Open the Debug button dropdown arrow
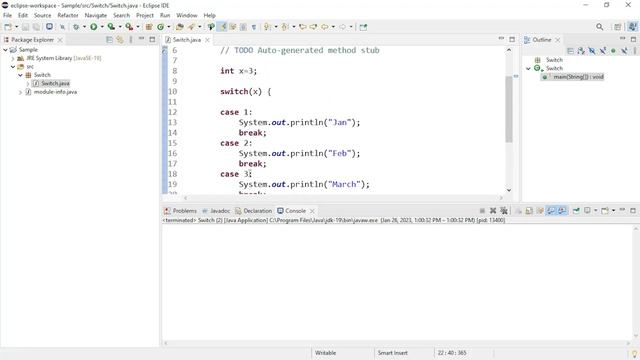The height and width of the screenshot is (360, 640). click(84, 27)
